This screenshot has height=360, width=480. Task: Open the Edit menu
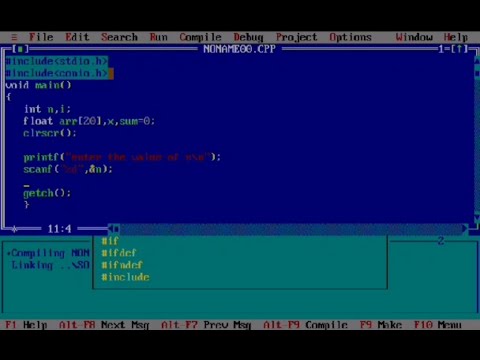click(77, 37)
